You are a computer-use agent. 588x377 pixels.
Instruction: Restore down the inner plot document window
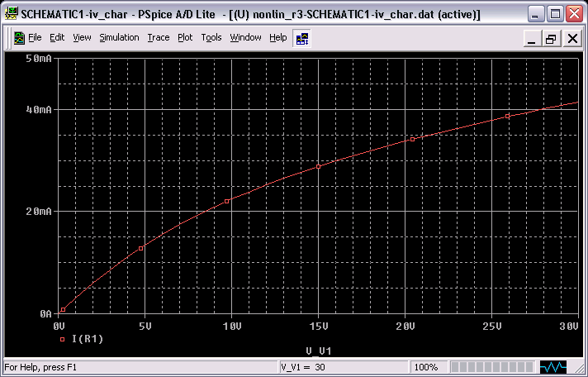tap(552, 39)
